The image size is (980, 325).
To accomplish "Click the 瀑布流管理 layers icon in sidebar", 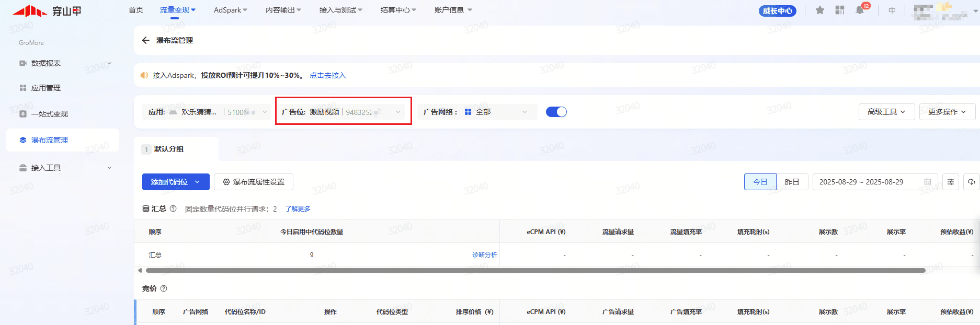I will tap(23, 140).
